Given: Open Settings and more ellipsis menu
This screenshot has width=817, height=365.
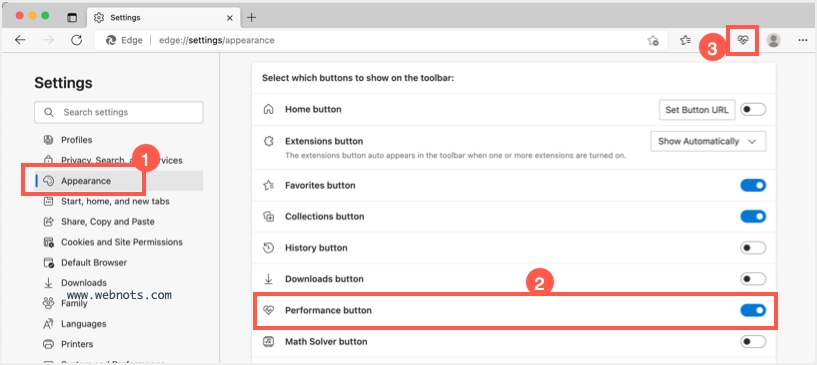Looking at the screenshot, I should pyautogui.click(x=802, y=40).
